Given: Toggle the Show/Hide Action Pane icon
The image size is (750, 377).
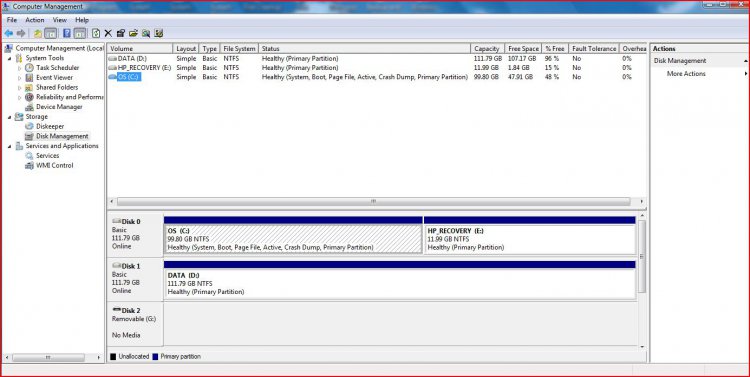Looking at the screenshot, I should pyautogui.click(x=80, y=33).
